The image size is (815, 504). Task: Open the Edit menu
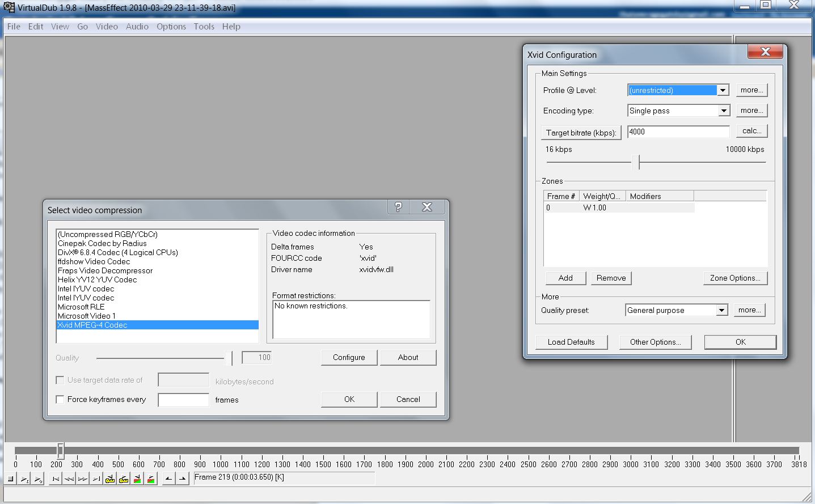point(36,27)
